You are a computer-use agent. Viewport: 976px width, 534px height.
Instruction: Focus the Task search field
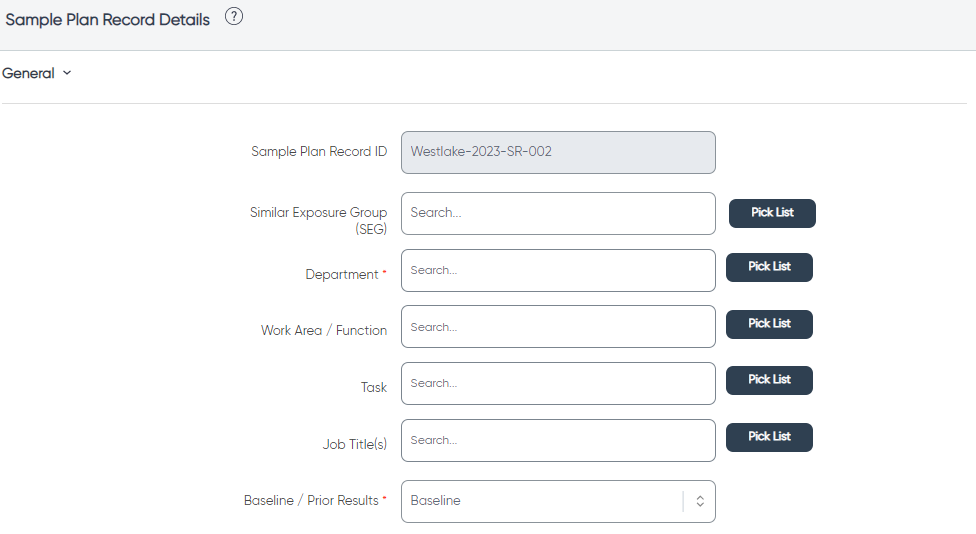click(x=558, y=383)
